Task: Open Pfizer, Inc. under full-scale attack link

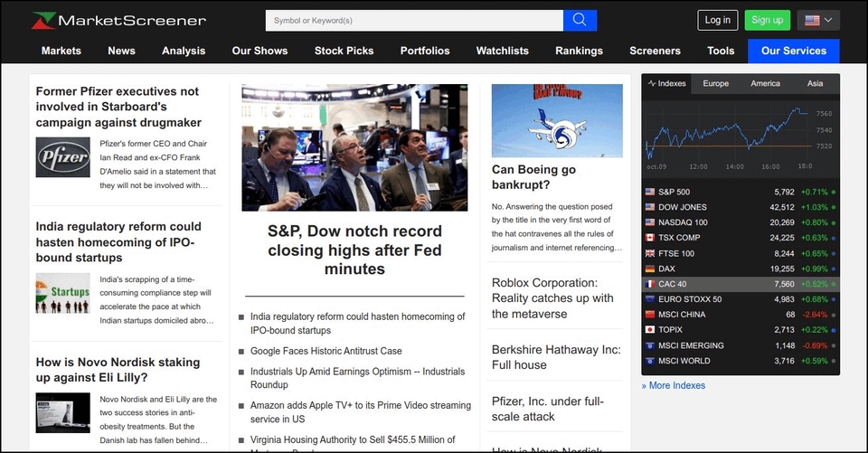Action: 548,409
